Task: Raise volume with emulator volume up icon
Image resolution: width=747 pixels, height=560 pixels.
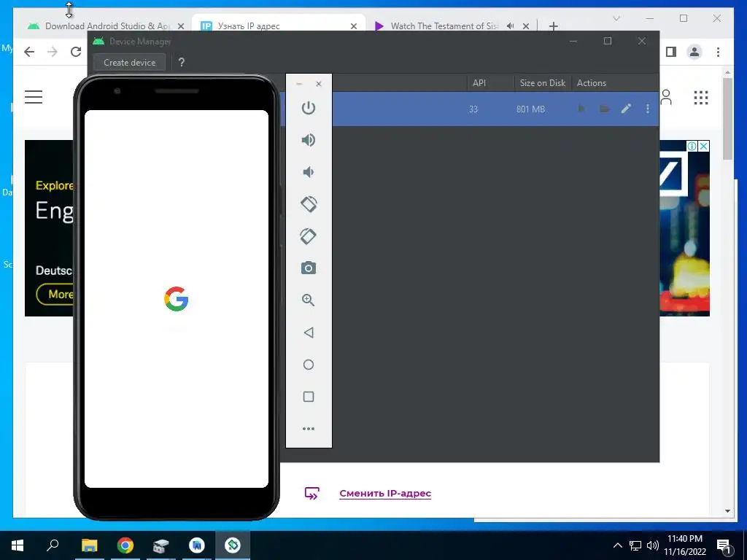Action: tap(309, 140)
